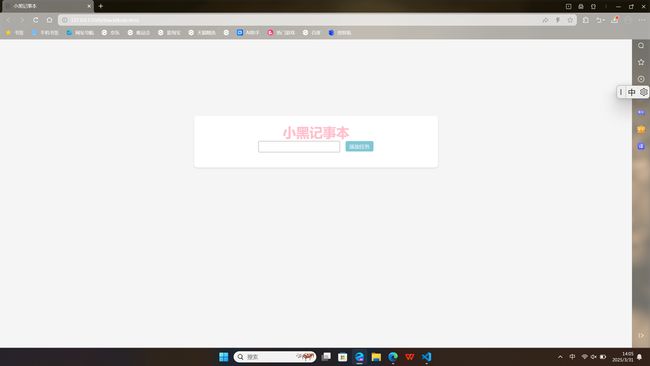Open the floating IME settings gear

coord(643,92)
